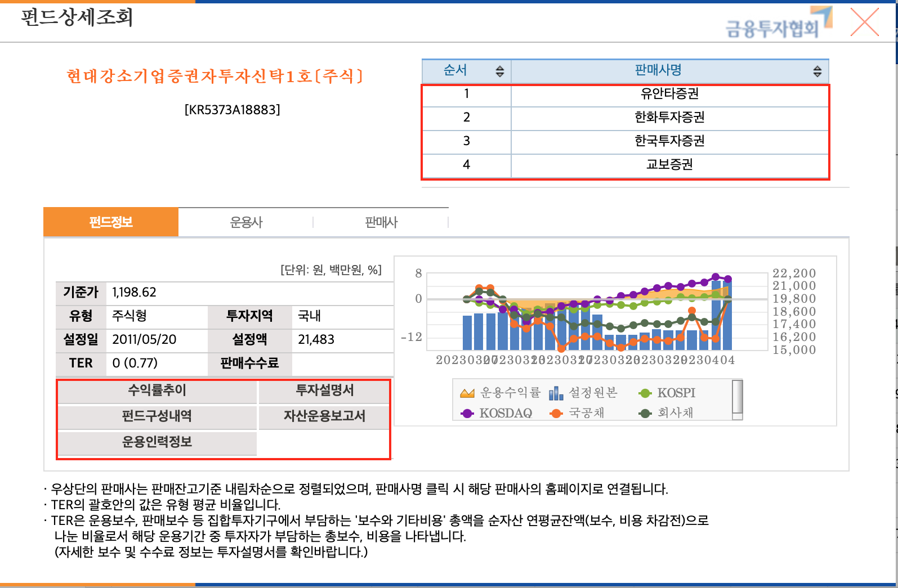Toggle the 회사채 legend marker
This screenshot has height=588, width=898.
[x=645, y=413]
